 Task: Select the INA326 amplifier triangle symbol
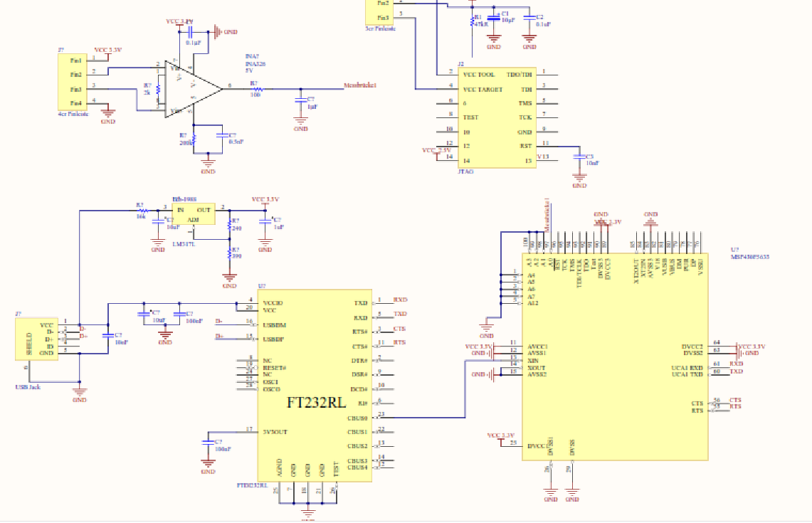(193, 89)
